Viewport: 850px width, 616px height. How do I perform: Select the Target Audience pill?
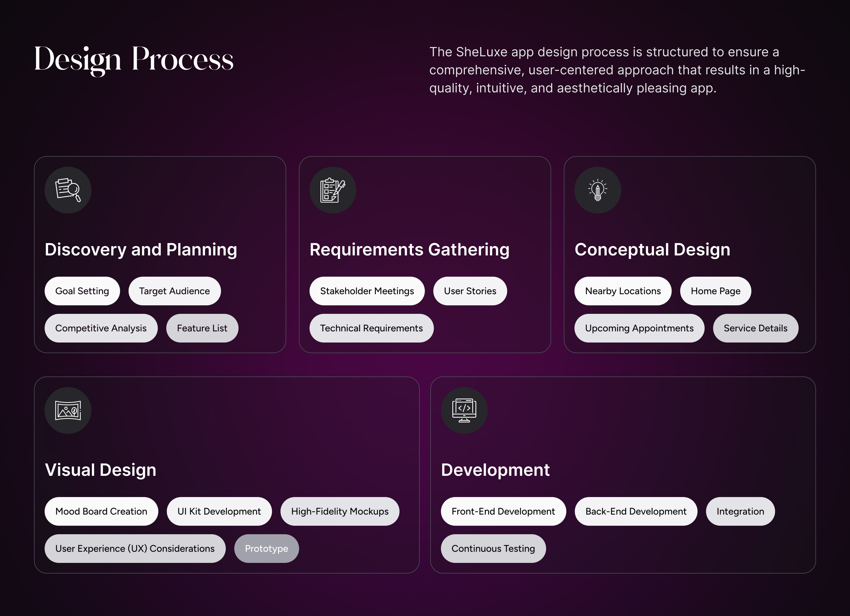175,291
